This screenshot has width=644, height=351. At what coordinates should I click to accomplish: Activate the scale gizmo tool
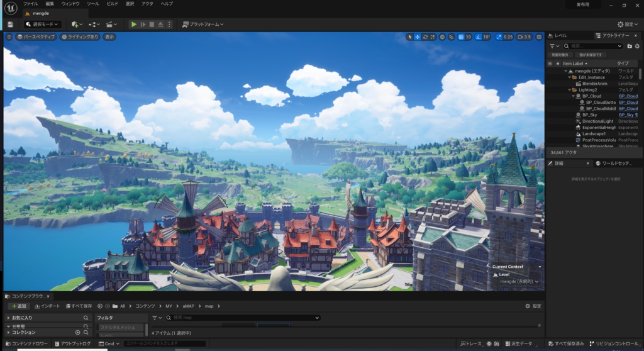(x=433, y=37)
